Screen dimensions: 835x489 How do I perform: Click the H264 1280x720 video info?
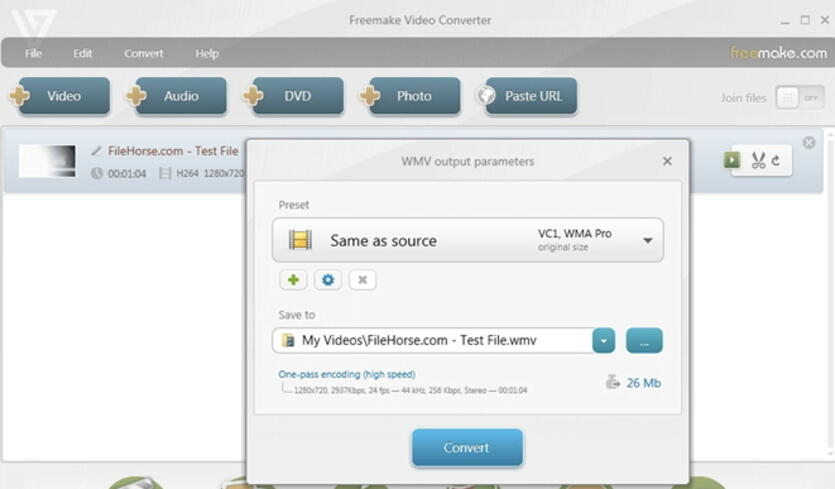pos(210,174)
